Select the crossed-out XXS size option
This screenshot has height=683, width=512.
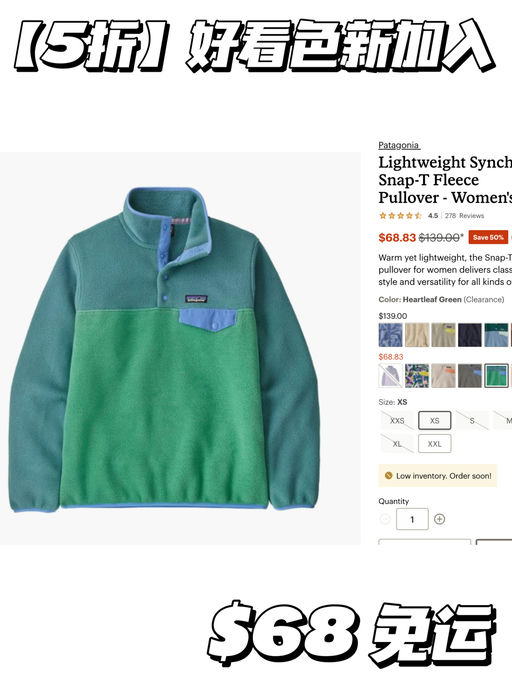point(397,421)
